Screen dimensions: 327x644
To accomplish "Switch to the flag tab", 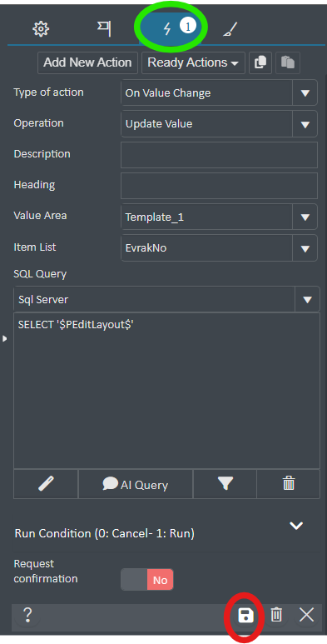I will point(104,29).
